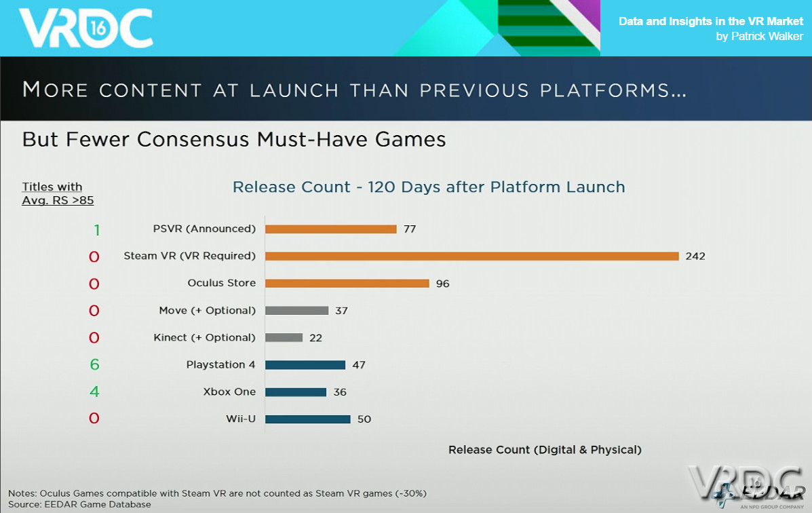
Task: Click the value 36 next to the Xbox One bar
Action: [341, 392]
